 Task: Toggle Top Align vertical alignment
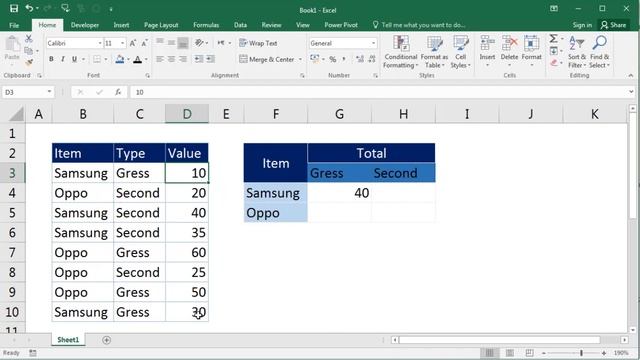[160, 42]
